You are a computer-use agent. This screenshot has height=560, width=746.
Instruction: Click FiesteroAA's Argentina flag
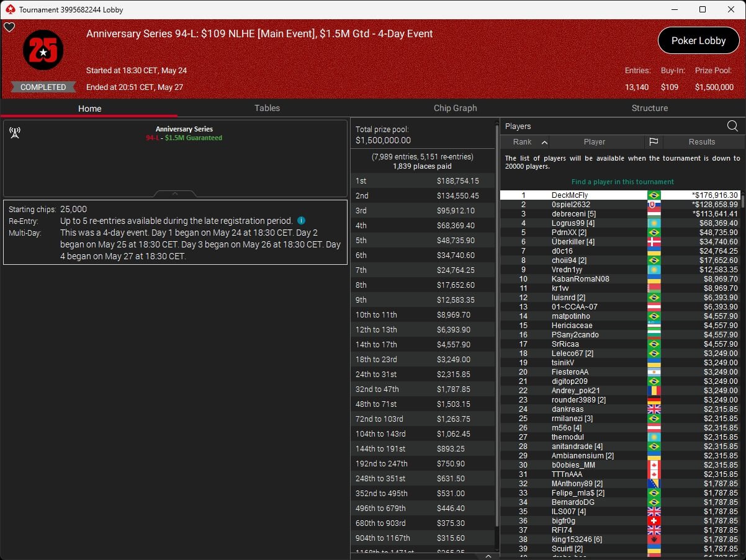(654, 372)
